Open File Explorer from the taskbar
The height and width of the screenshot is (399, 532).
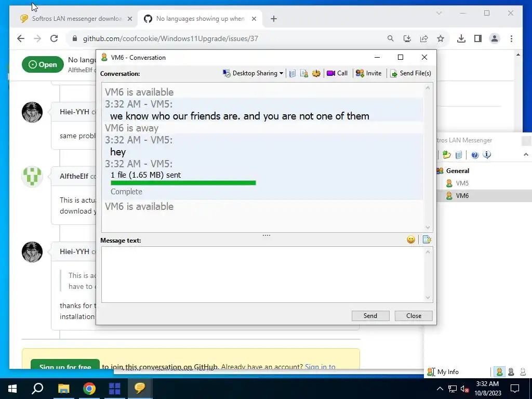(x=63, y=389)
